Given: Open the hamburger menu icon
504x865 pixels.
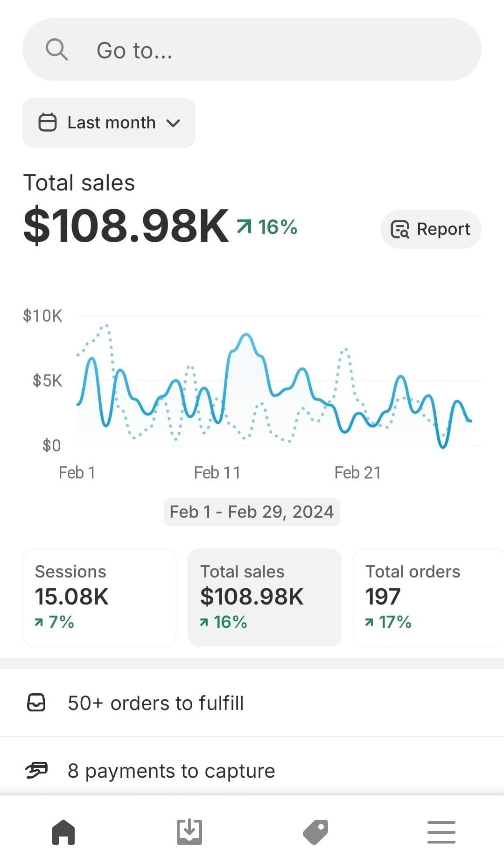Looking at the screenshot, I should coord(441,832).
